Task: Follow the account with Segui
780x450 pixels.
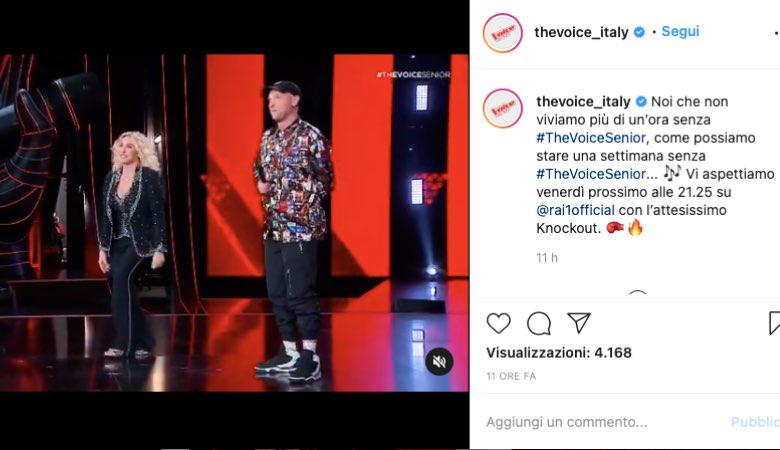Action: 680,31
